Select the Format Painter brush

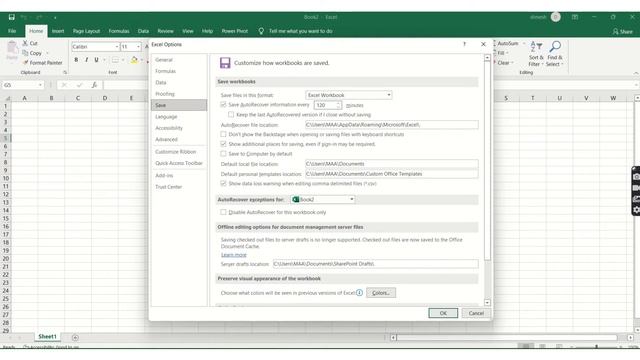(x=26, y=62)
